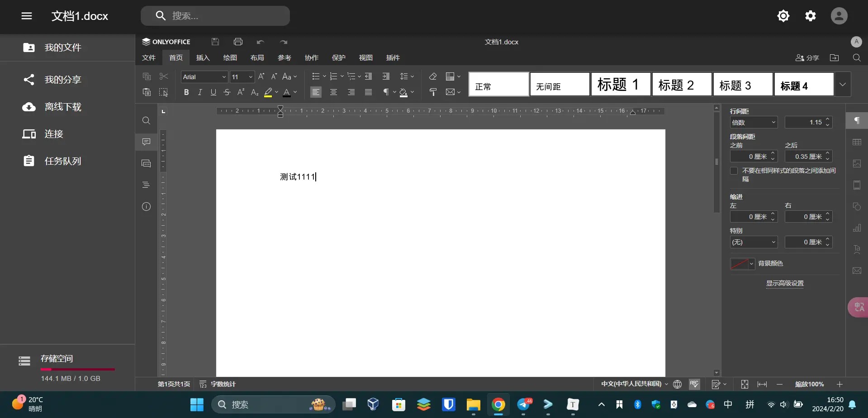The height and width of the screenshot is (418, 868).
Task: Click the Bold formatting icon
Action: [186, 92]
